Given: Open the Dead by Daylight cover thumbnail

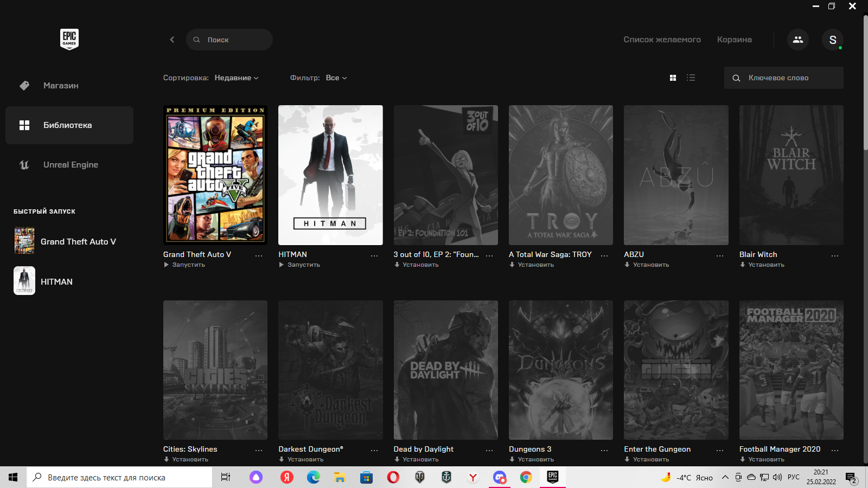Looking at the screenshot, I should pos(446,370).
